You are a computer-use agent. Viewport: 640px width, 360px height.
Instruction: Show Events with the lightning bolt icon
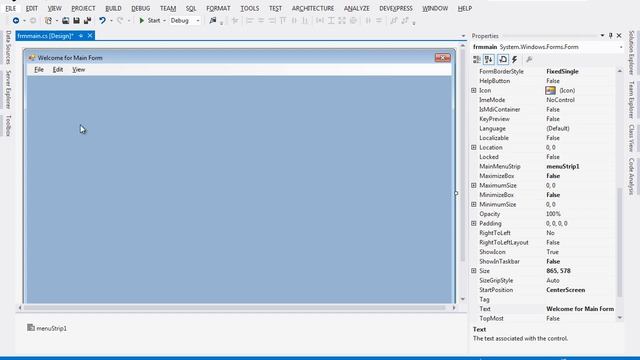tap(515, 60)
